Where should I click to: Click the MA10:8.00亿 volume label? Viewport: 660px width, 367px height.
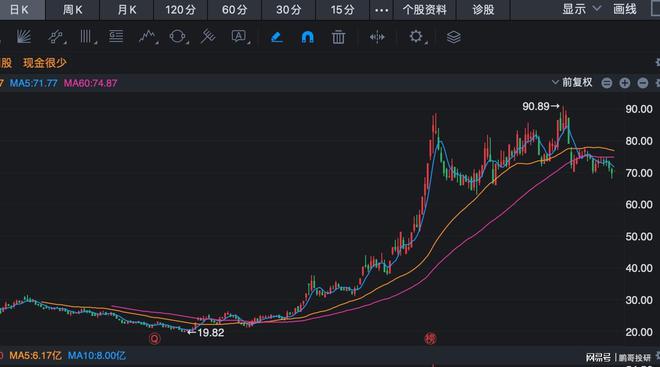[x=97, y=356]
